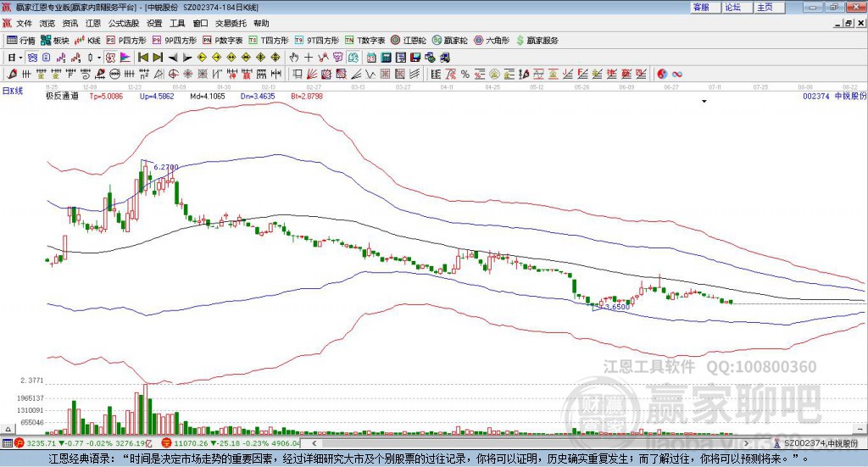Open the 交易委托 menu
This screenshot has height=467, width=868.
[231, 23]
